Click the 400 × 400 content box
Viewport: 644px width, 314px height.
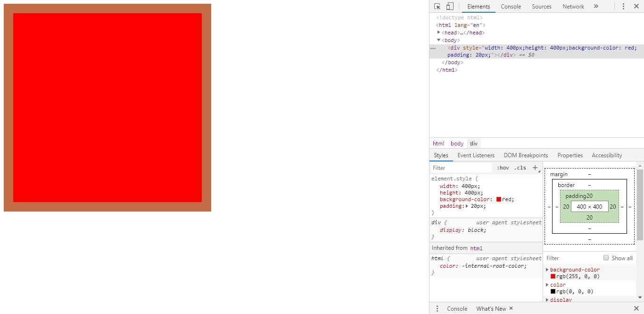pyautogui.click(x=589, y=206)
